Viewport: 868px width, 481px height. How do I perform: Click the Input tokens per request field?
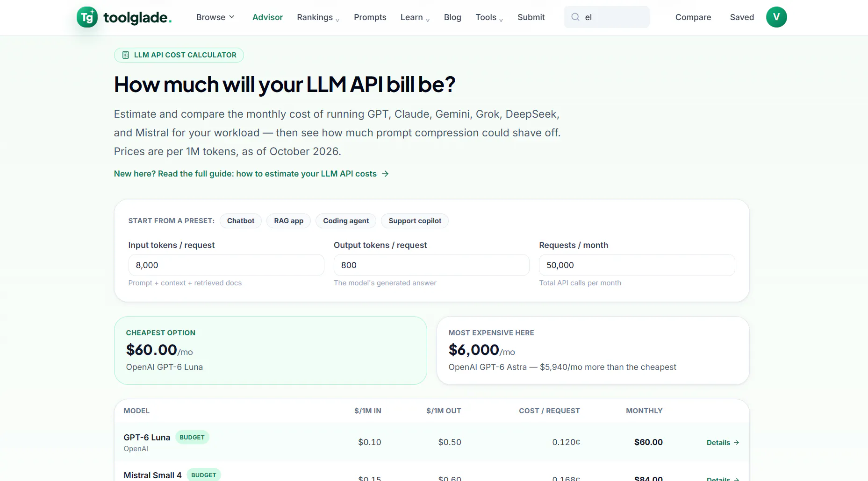pos(226,265)
